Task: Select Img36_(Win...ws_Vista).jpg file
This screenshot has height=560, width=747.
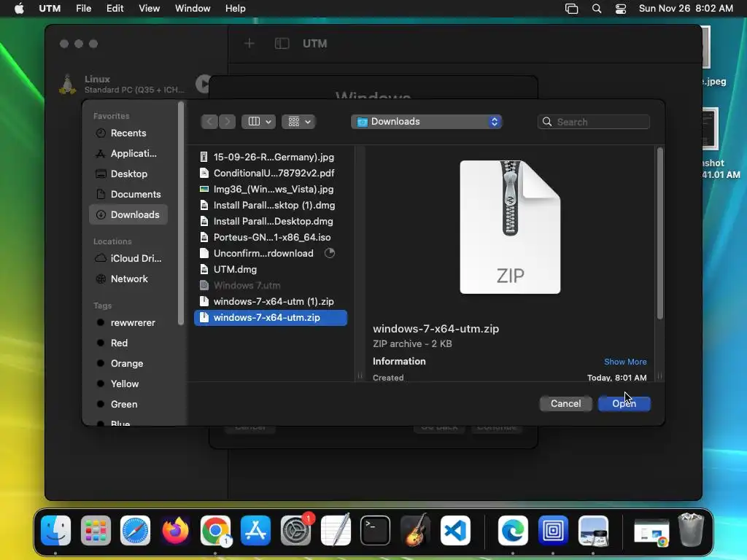Action: tap(271, 190)
